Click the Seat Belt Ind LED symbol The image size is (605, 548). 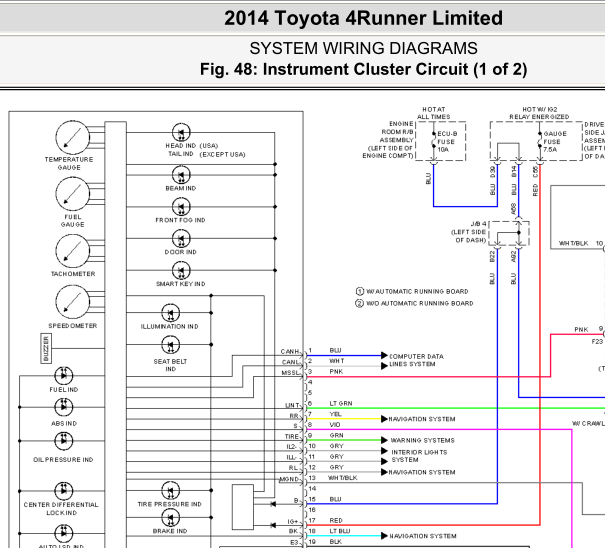(171, 345)
